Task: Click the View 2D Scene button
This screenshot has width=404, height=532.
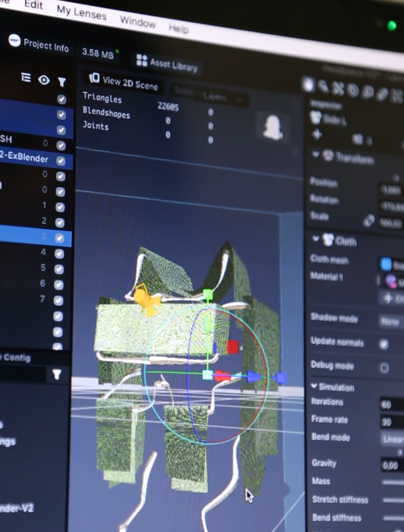Action: pyautogui.click(x=124, y=82)
